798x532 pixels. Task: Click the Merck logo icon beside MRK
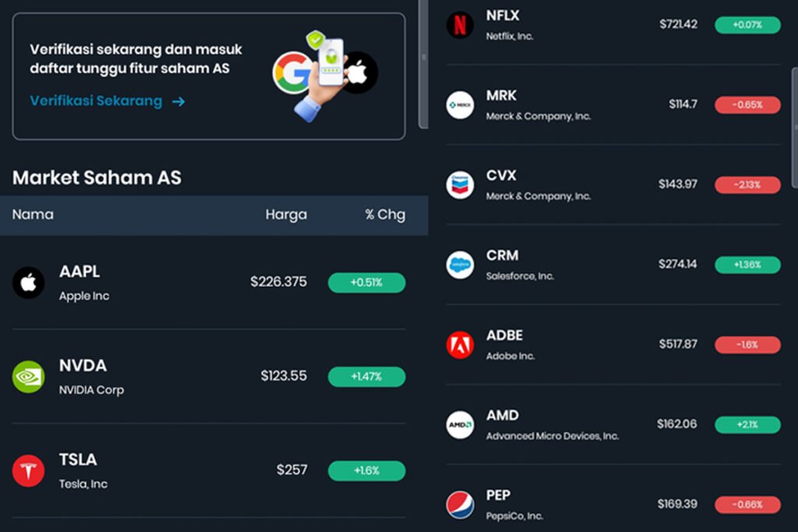(x=460, y=105)
